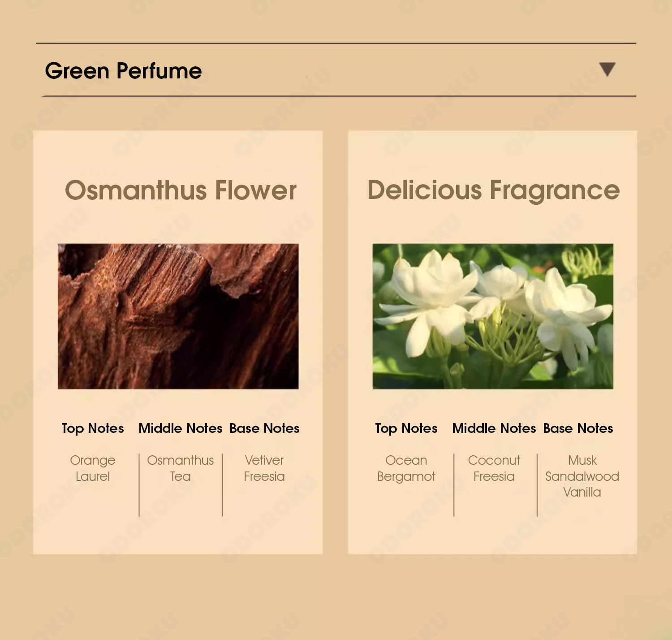Click Freesia under Osmanthus Flower base notes
Viewport: 672px width, 640px height.
[x=264, y=476]
